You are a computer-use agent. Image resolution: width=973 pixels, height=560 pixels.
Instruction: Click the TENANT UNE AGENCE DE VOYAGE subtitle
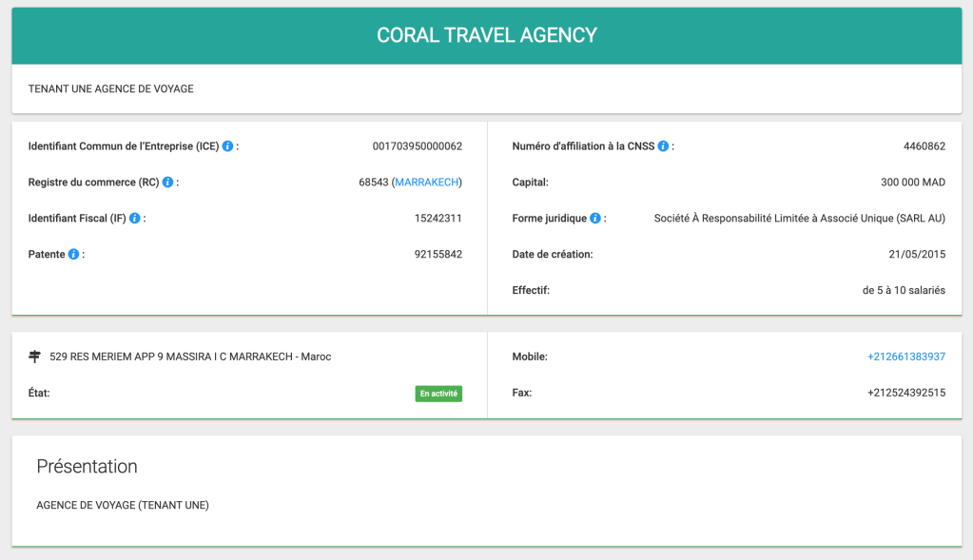pyautogui.click(x=111, y=89)
